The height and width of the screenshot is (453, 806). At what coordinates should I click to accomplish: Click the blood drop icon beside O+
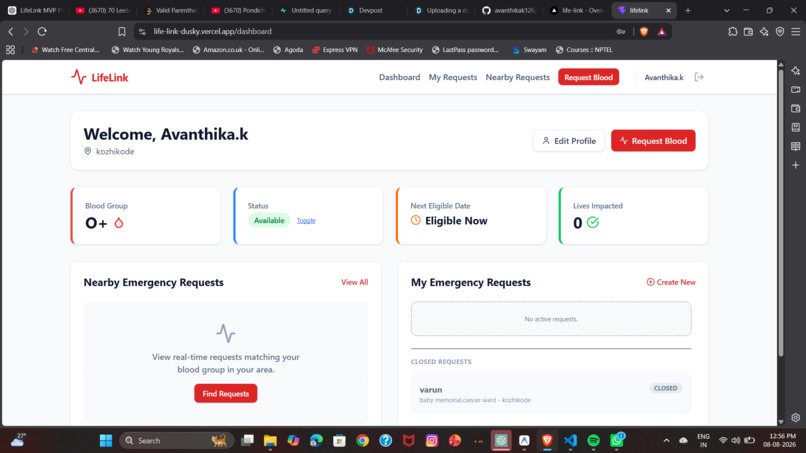[x=119, y=223]
